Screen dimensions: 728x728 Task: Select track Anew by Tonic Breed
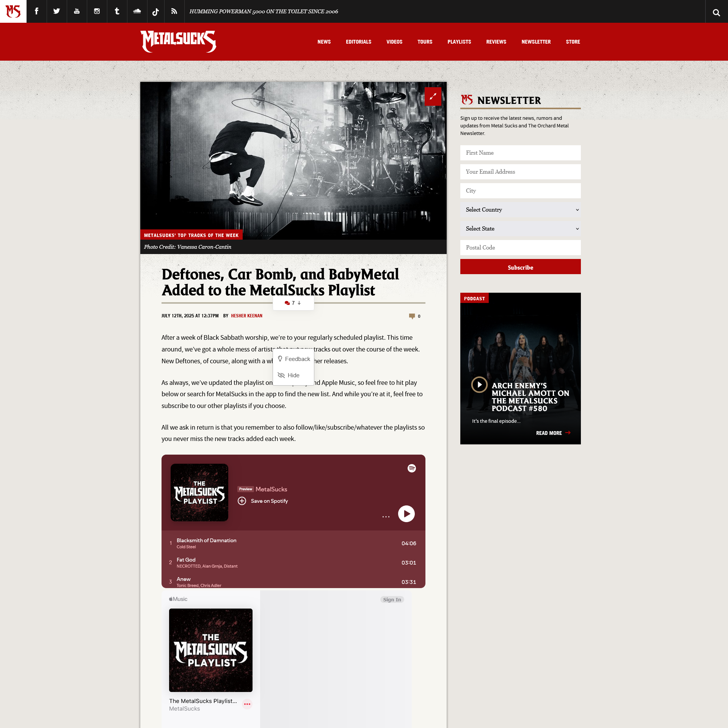[x=293, y=582]
